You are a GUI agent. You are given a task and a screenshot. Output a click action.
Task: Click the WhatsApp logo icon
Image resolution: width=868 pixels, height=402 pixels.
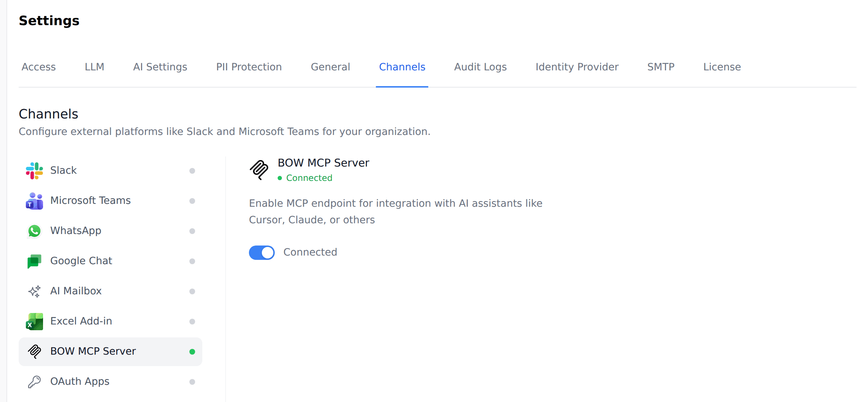[34, 231]
